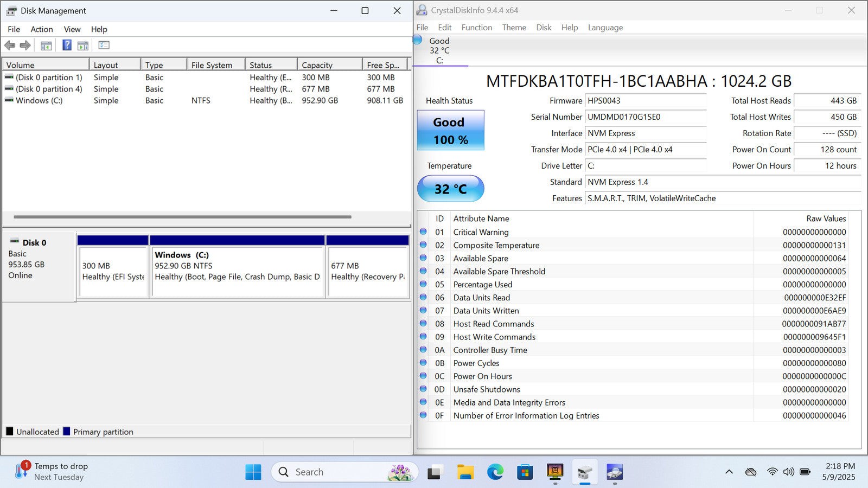Screen dimensions: 868x488
Task: Click Show/Hide Console Tree toolbar icon
Action: pyautogui.click(x=46, y=46)
